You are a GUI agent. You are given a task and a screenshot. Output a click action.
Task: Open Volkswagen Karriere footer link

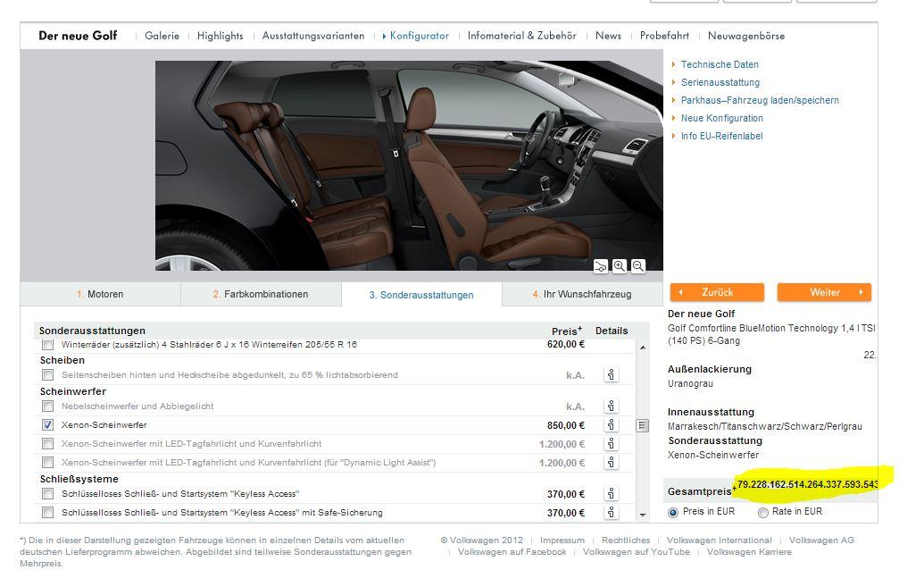[749, 552]
